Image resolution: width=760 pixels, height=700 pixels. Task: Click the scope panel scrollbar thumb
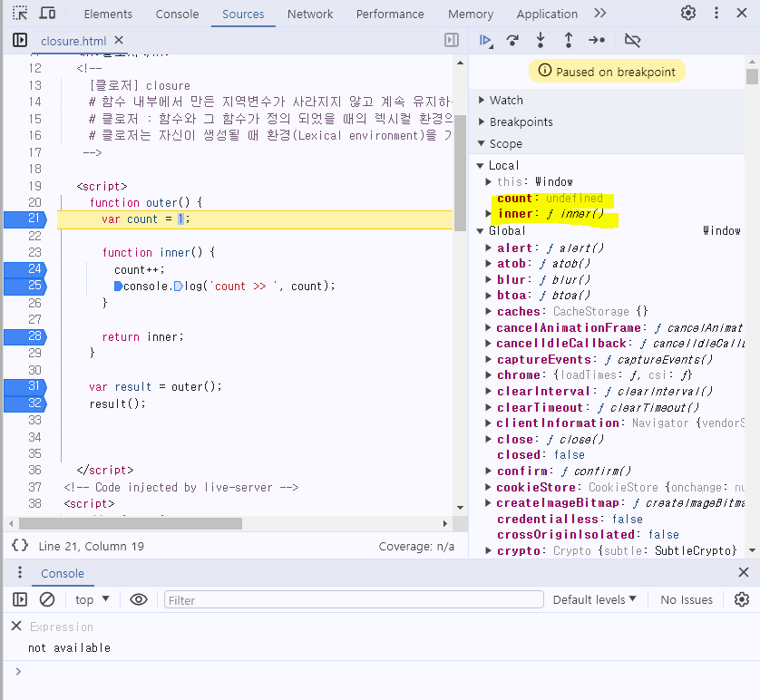tap(752, 76)
